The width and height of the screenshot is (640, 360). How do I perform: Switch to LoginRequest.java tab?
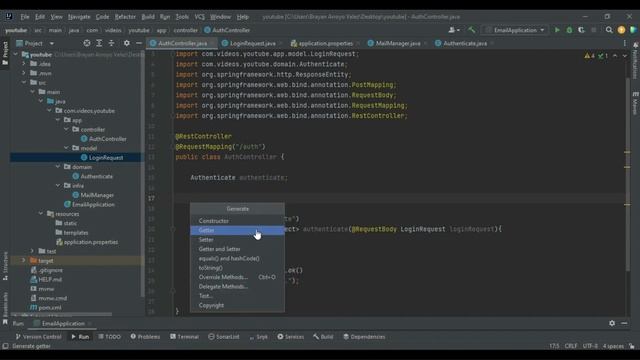tap(252, 43)
